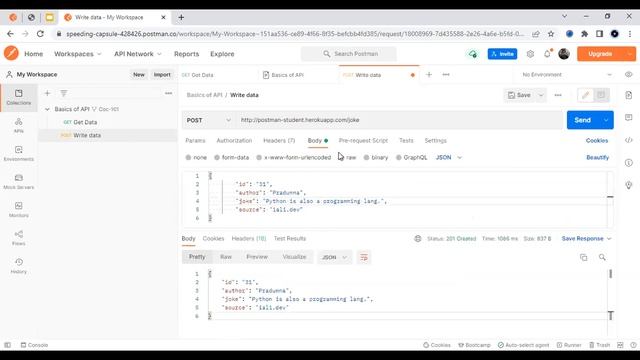Copy the response body
Image resolution: width=640 pixels, height=360 pixels.
point(584,257)
